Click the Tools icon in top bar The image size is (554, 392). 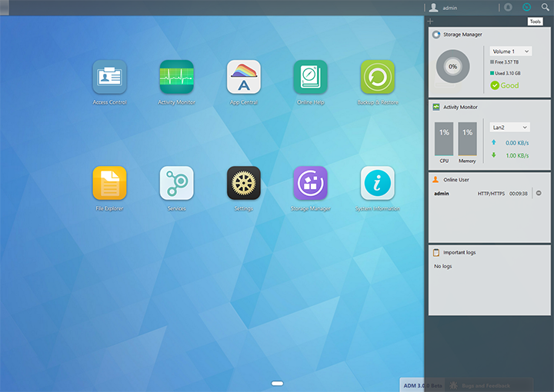click(526, 8)
